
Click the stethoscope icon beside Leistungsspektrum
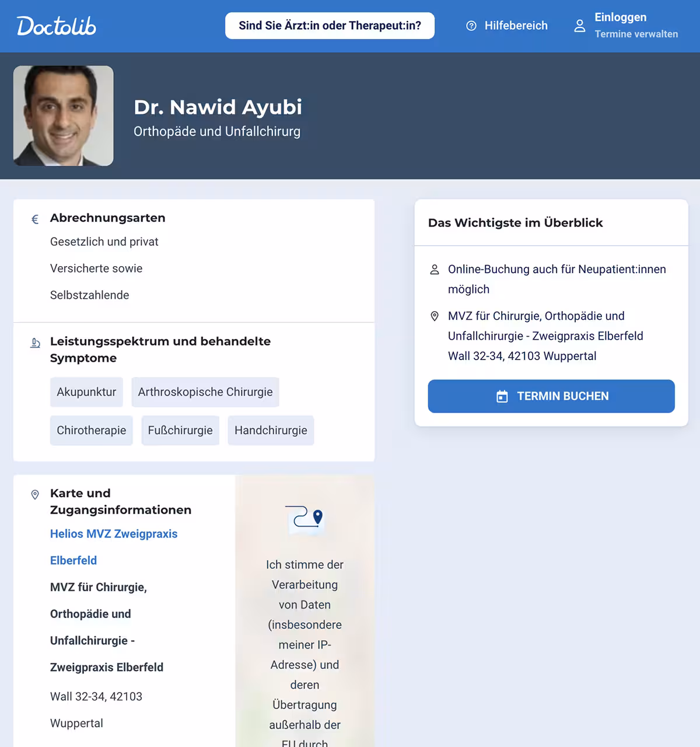pyautogui.click(x=35, y=343)
